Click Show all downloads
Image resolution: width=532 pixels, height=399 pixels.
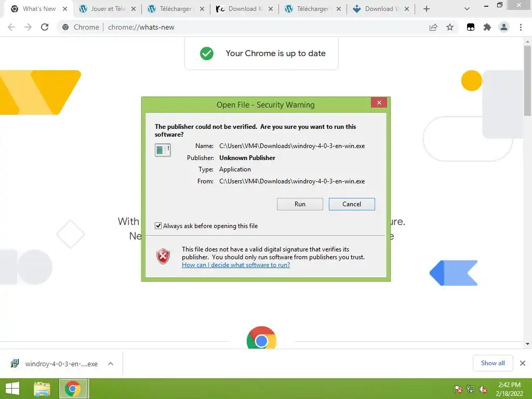click(493, 363)
